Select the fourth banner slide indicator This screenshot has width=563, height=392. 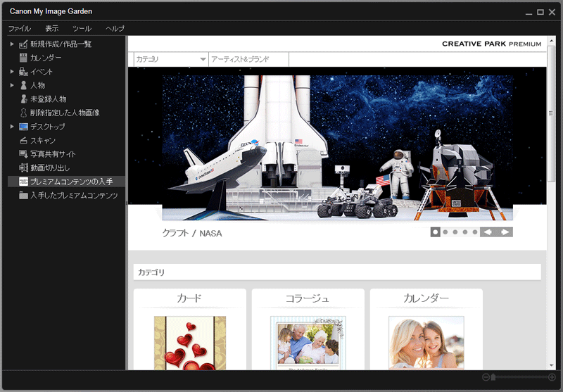click(465, 232)
